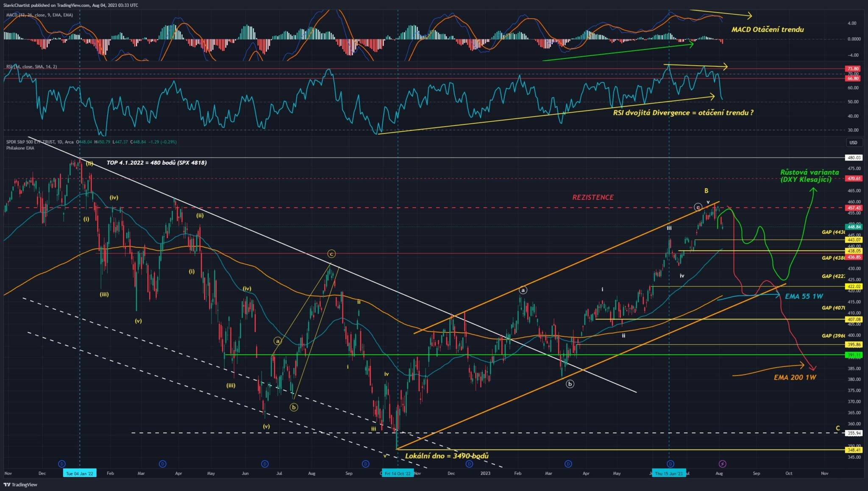Click the green 391.11 price label
The width and height of the screenshot is (868, 491).
854,355
